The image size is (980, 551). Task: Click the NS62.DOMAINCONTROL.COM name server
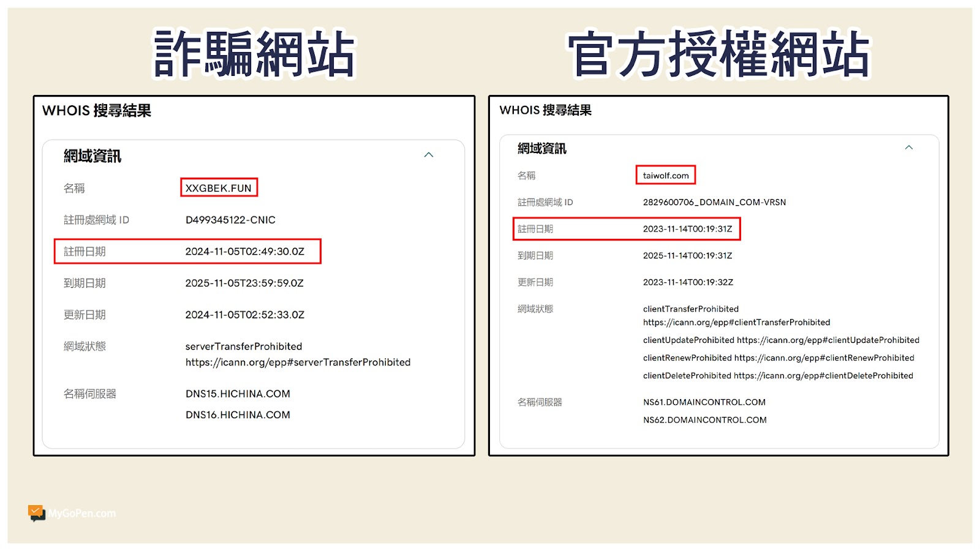point(704,420)
